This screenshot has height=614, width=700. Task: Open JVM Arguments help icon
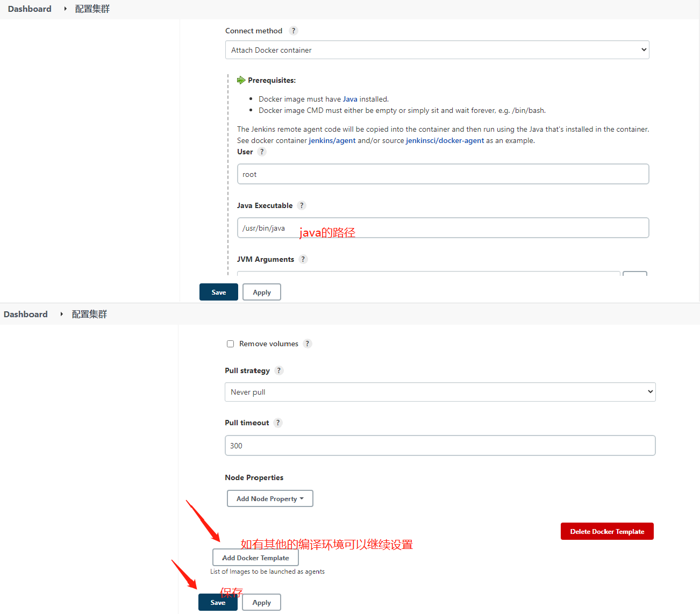[x=303, y=259]
